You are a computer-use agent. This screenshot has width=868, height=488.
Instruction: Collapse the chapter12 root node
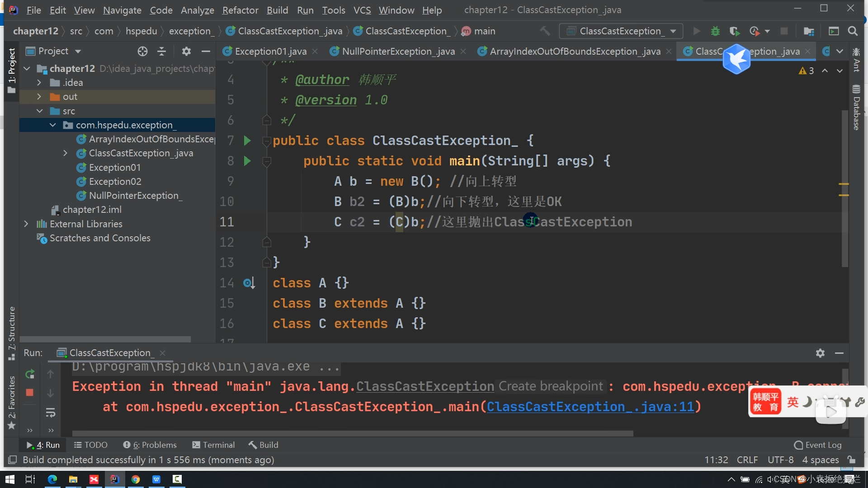27,69
